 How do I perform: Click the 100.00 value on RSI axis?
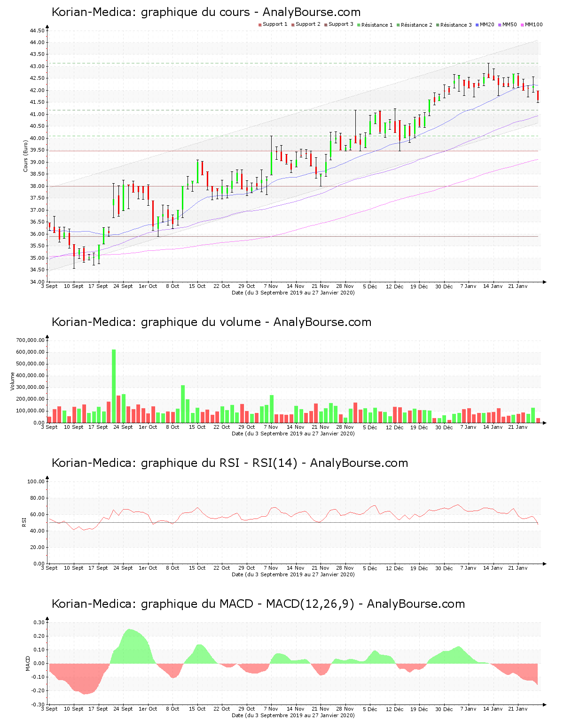[36, 482]
